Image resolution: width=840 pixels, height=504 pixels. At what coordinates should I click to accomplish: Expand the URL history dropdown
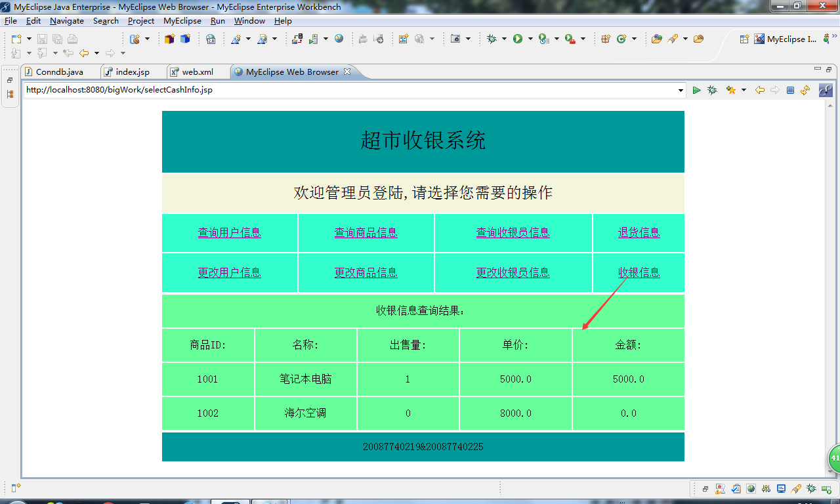pos(681,90)
